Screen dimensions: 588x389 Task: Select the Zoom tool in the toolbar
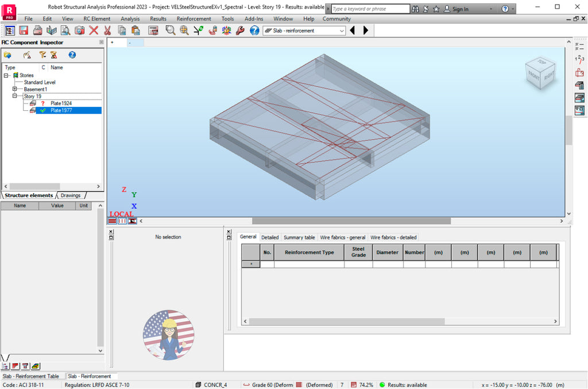169,30
